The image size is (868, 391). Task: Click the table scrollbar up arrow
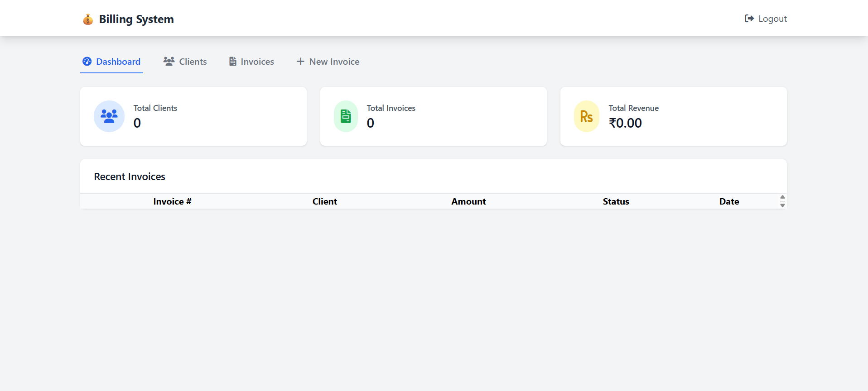782,197
